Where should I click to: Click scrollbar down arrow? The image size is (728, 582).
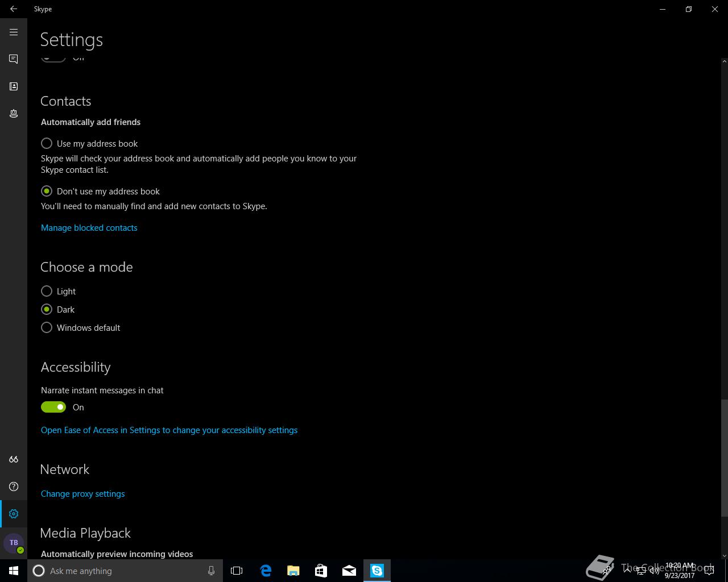coord(724,555)
